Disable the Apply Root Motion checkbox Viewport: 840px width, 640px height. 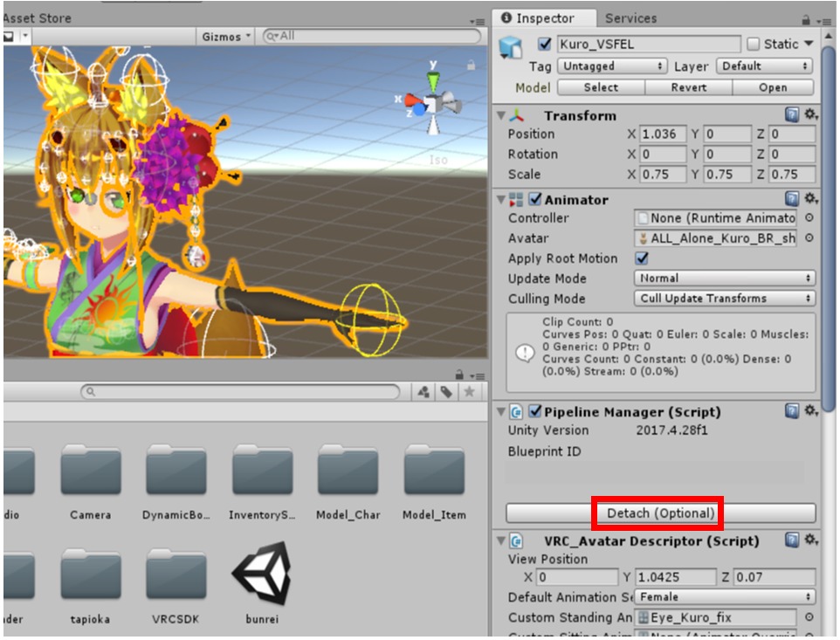coord(642,258)
